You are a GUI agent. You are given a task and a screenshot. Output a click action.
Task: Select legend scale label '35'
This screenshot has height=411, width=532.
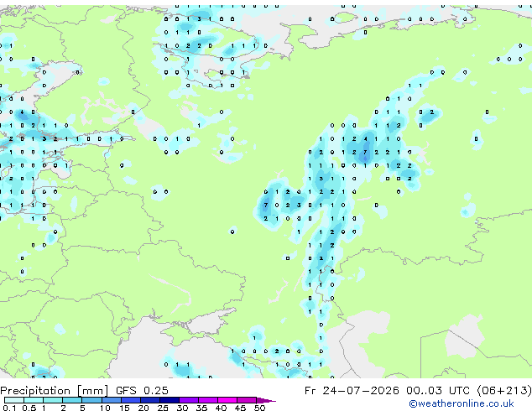click(x=202, y=408)
